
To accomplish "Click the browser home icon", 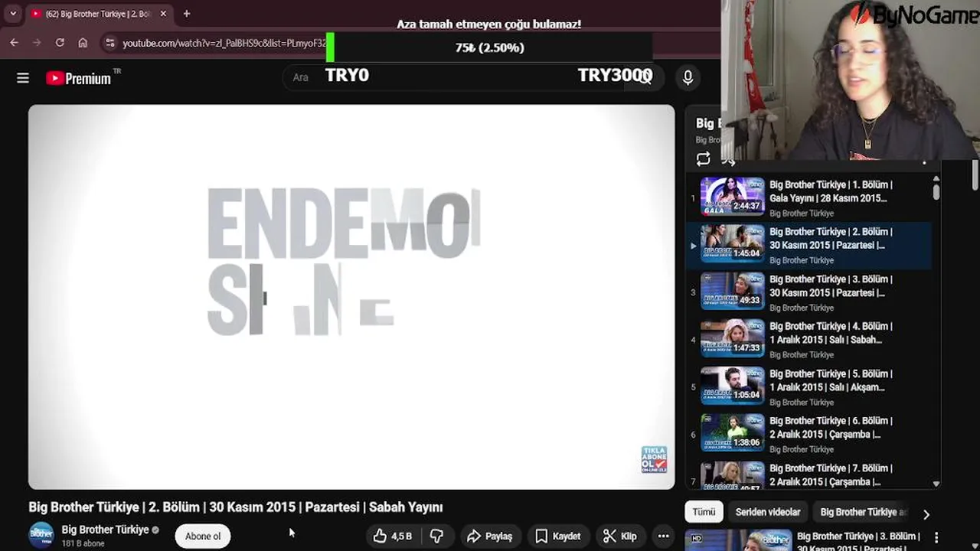I will (83, 43).
